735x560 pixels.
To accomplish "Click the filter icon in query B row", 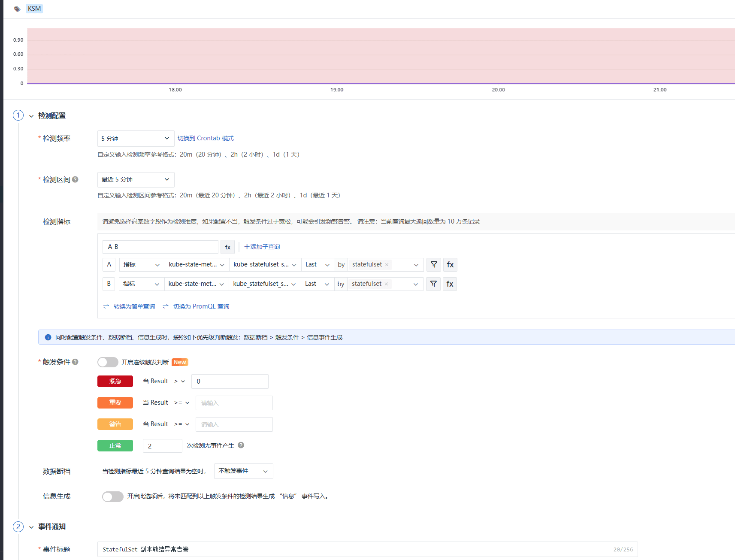I will (433, 284).
